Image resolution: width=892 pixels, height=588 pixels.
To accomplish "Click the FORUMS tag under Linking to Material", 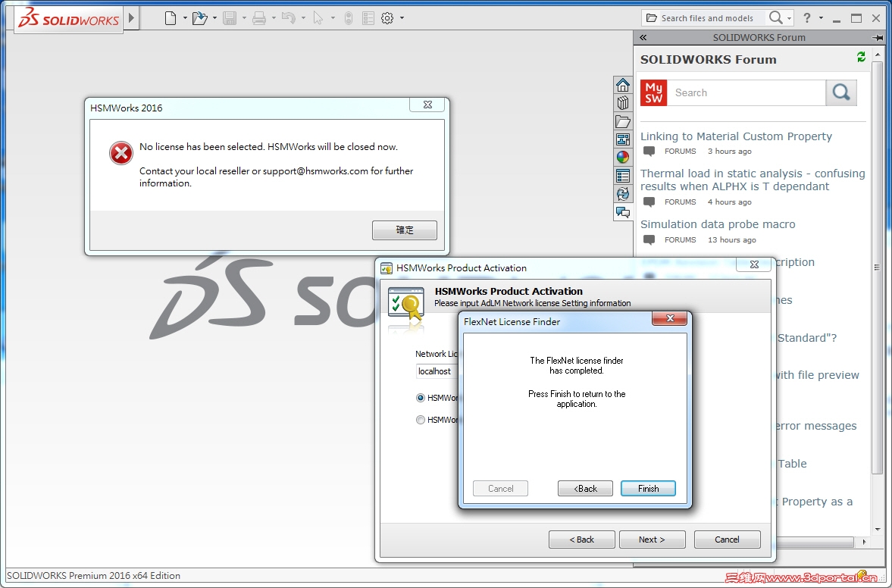I will click(680, 152).
